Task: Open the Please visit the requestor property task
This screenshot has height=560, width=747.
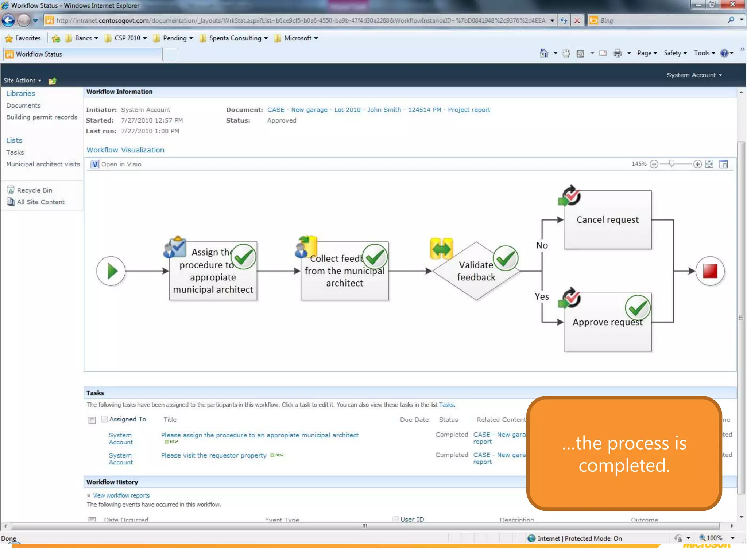Action: [214, 455]
